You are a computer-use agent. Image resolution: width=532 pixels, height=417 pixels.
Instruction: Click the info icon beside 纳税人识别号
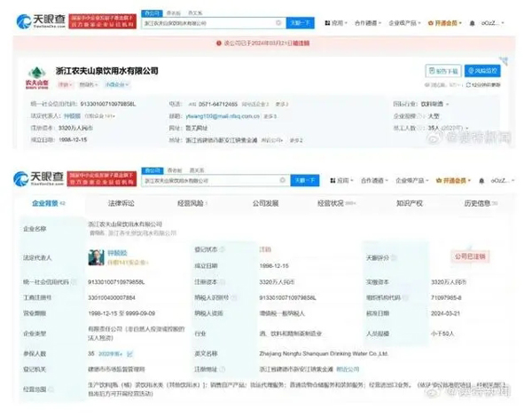point(234,298)
